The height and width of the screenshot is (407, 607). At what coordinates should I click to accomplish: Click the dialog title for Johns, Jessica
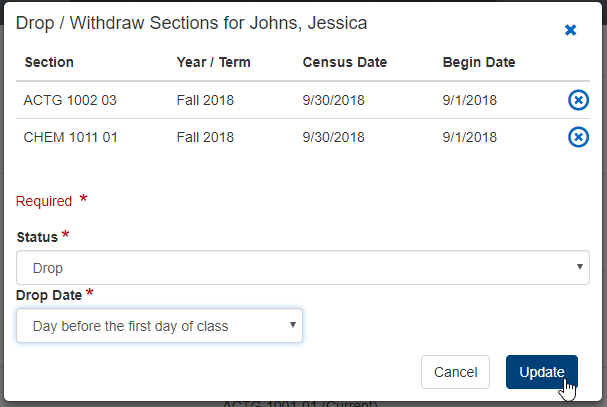tap(183, 22)
